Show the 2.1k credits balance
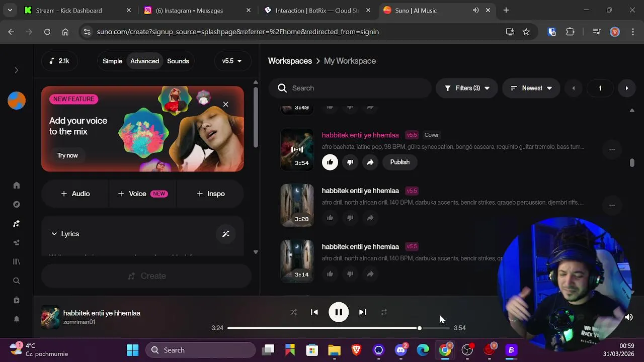644x362 pixels. [59, 61]
